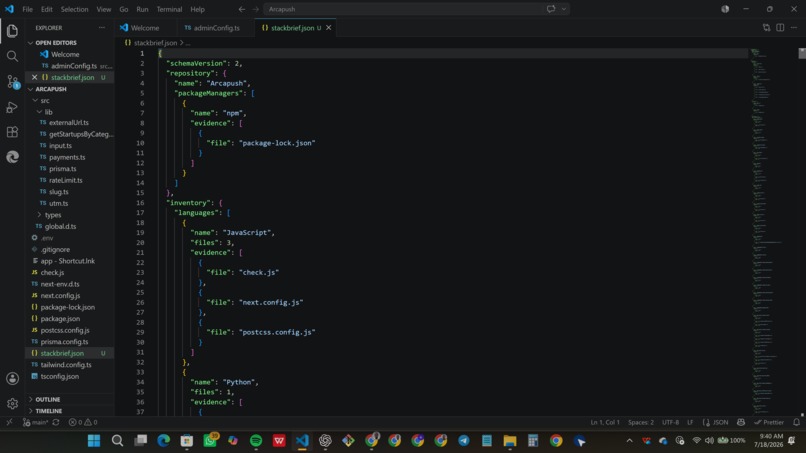Open the notifications bell

click(796, 422)
